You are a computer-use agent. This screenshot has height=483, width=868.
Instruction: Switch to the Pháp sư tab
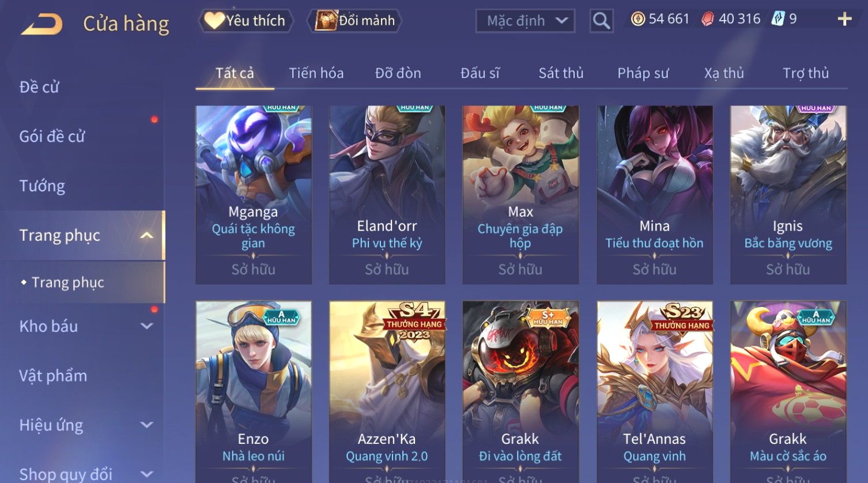tap(643, 73)
